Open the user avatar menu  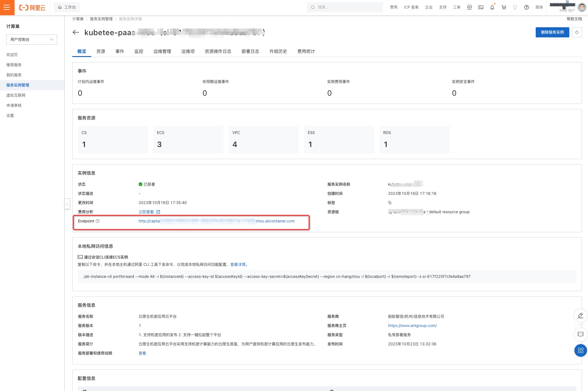[x=582, y=7]
